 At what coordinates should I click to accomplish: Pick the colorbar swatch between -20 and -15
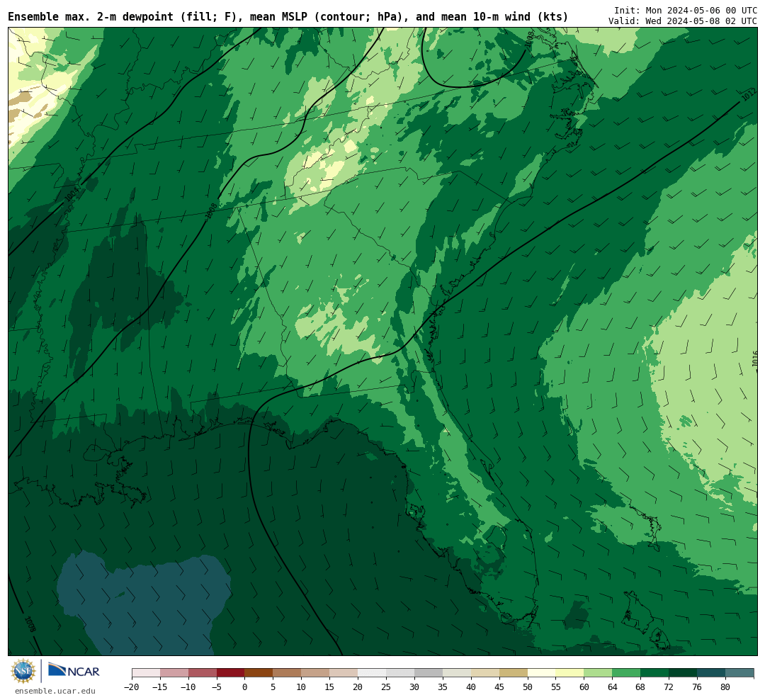146,673
